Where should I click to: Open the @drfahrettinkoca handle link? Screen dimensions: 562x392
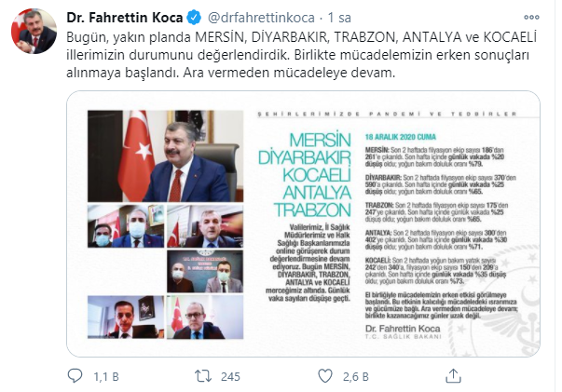[261, 18]
